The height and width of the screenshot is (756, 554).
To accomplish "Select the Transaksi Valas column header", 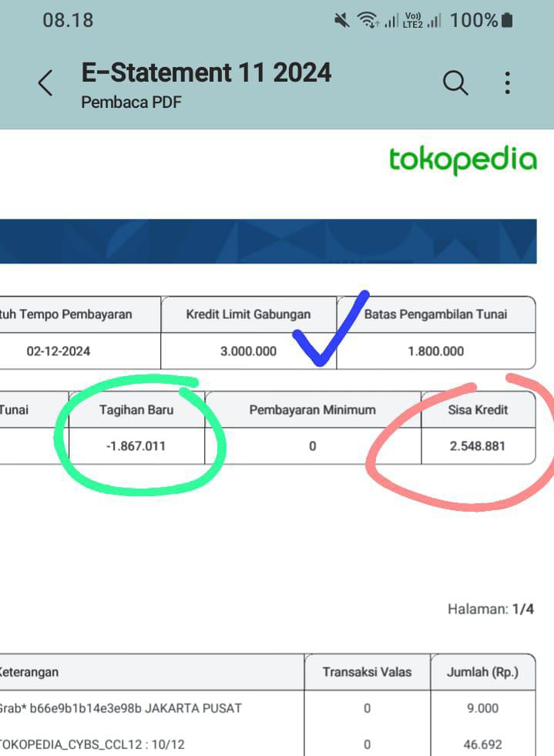I will [x=367, y=672].
